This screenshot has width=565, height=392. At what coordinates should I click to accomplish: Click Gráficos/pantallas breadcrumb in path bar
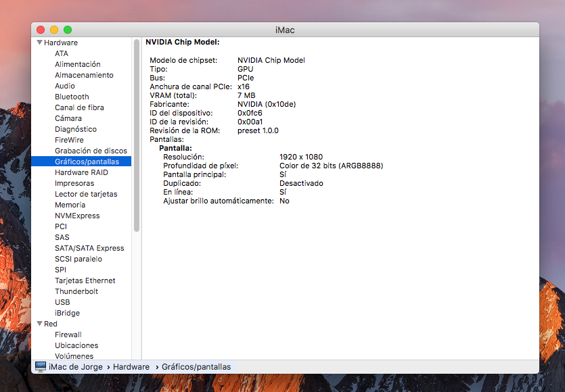pyautogui.click(x=196, y=367)
